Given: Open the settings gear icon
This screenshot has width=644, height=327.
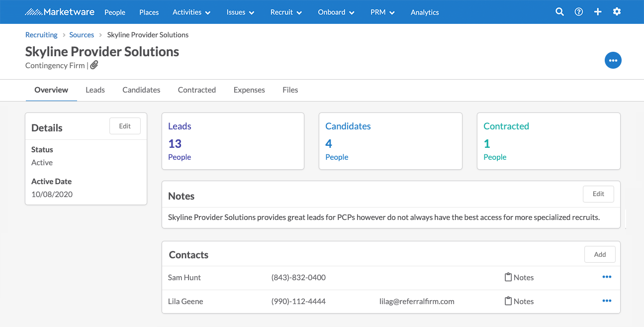Looking at the screenshot, I should (x=617, y=11).
